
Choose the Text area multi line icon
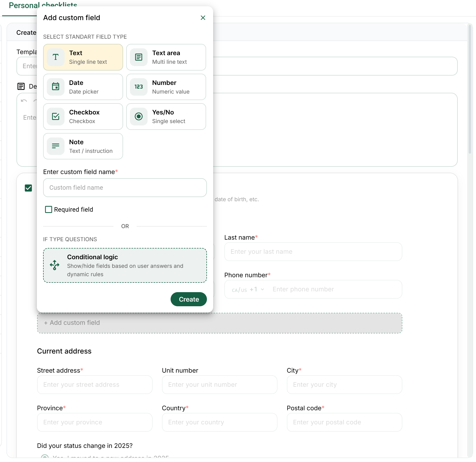click(139, 57)
